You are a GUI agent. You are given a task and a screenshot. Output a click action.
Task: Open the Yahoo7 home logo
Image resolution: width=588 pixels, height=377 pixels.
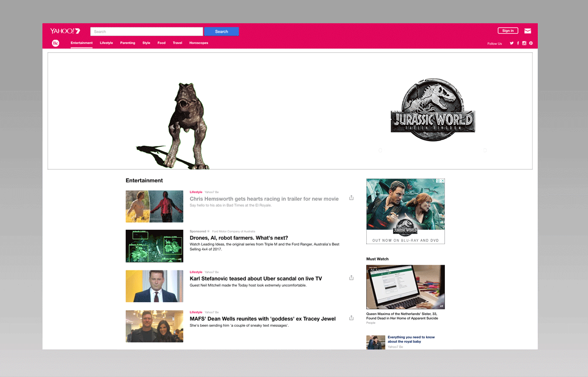tap(65, 31)
